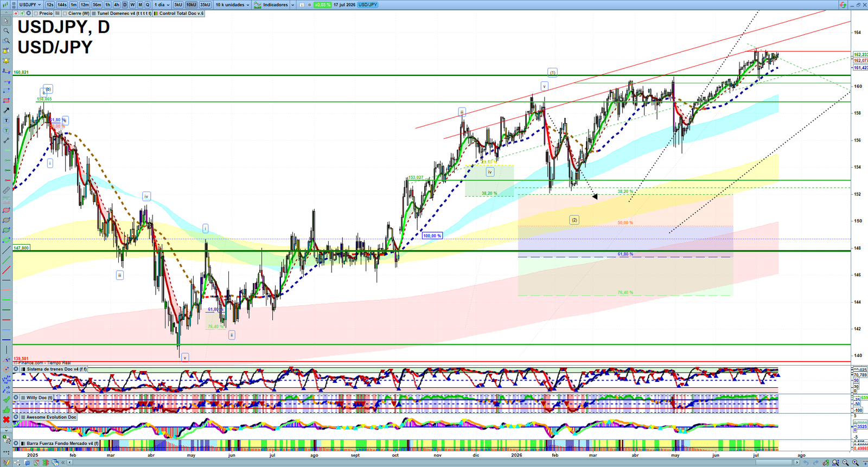
Task: Choose the zoom-area selection tool
Action: click(7, 41)
